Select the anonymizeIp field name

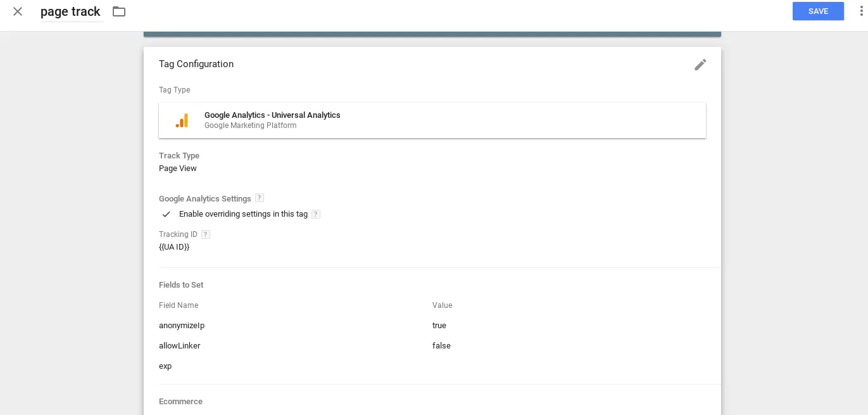pyautogui.click(x=182, y=326)
